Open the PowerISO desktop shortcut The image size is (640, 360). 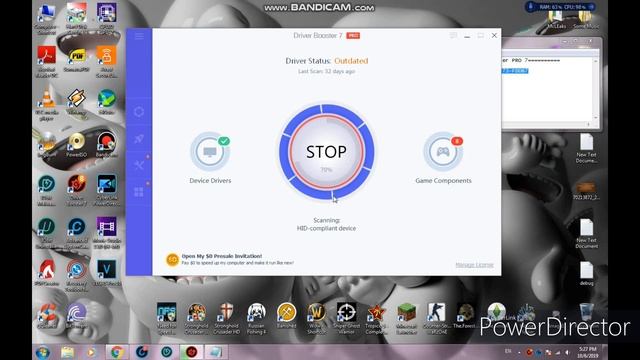click(x=76, y=145)
